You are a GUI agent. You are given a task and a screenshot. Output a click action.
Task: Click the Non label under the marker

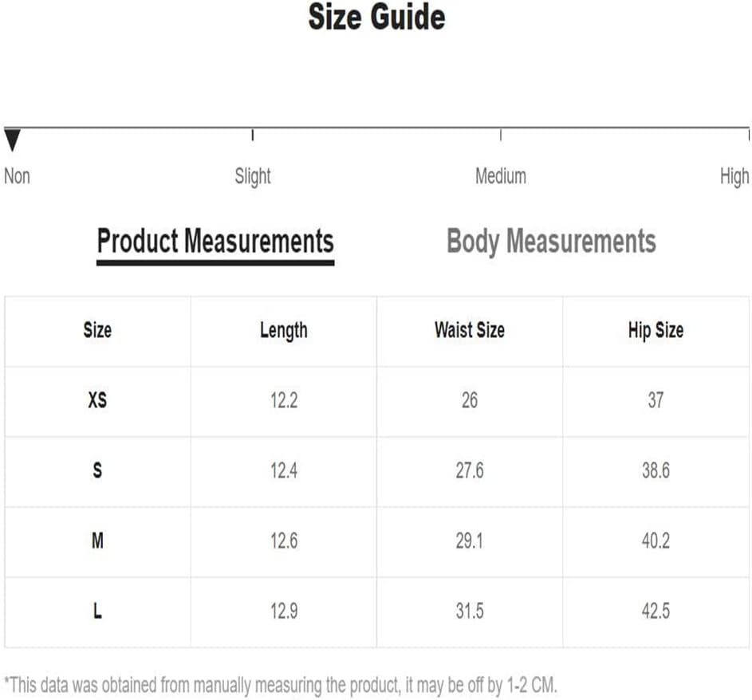click(x=18, y=176)
